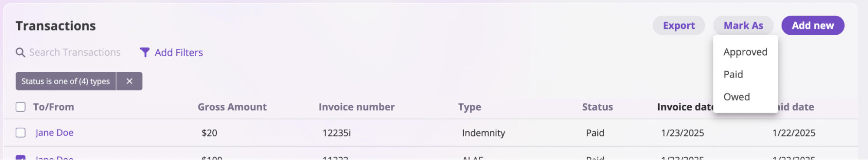Viewport: 868px width, 160px height.
Task: Sort by Gross Amount column header
Action: click(x=232, y=107)
